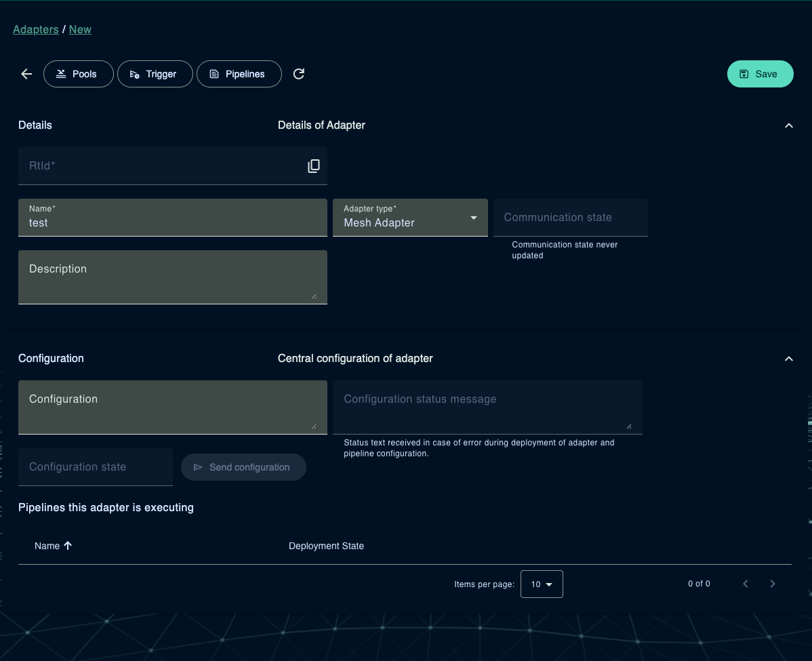The width and height of the screenshot is (812, 661).
Task: Collapse the Details section
Action: coord(789,125)
